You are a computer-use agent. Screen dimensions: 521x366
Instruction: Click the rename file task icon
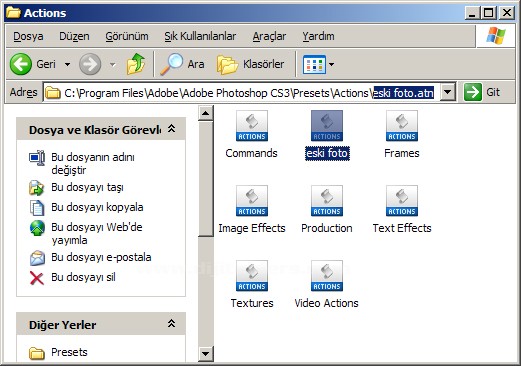pyautogui.click(x=37, y=158)
